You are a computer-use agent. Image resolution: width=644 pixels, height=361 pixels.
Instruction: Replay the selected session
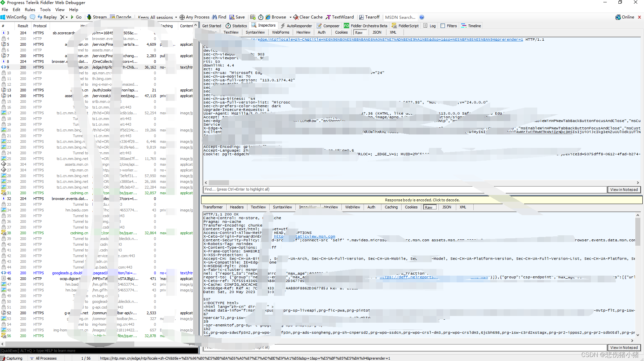point(47,17)
